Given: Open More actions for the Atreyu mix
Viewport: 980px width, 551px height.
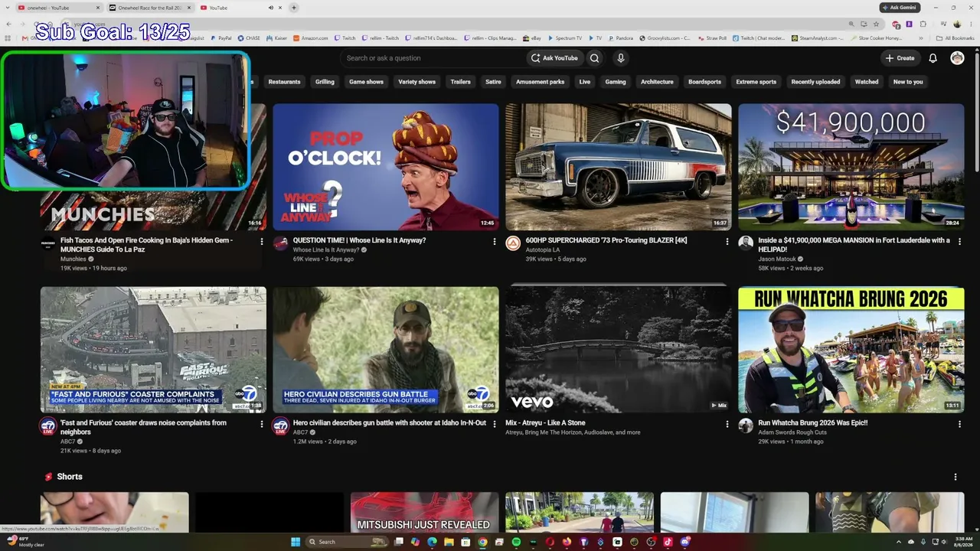Looking at the screenshot, I should pos(727,423).
